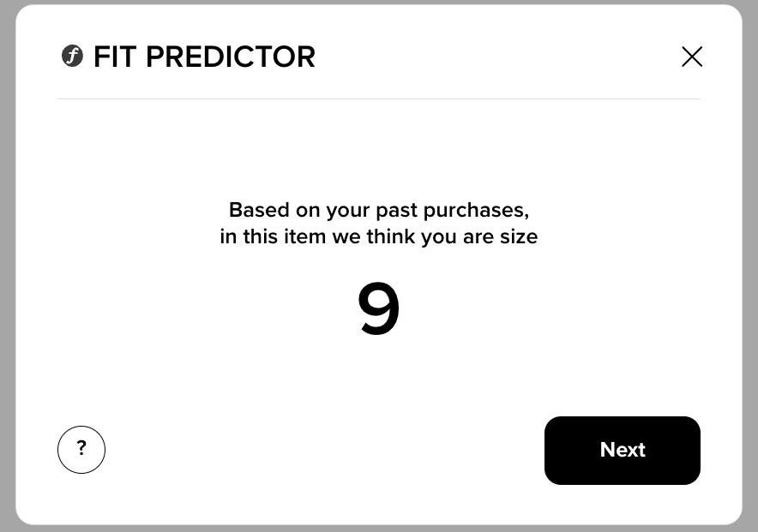Click the word FIT in the header

(115, 57)
